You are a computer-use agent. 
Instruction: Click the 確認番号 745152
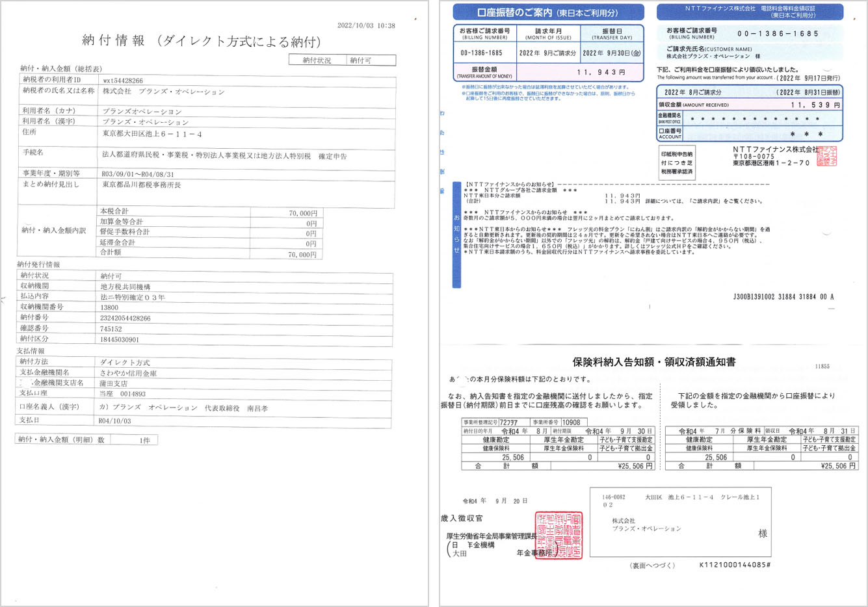click(111, 329)
